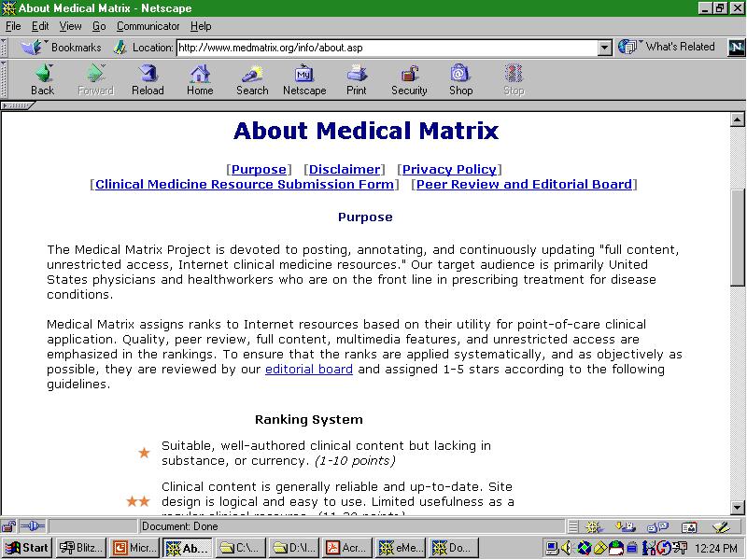Screen dimensions: 747x560
Task: Switch to the Micr... taskbar window
Action: tap(134, 548)
